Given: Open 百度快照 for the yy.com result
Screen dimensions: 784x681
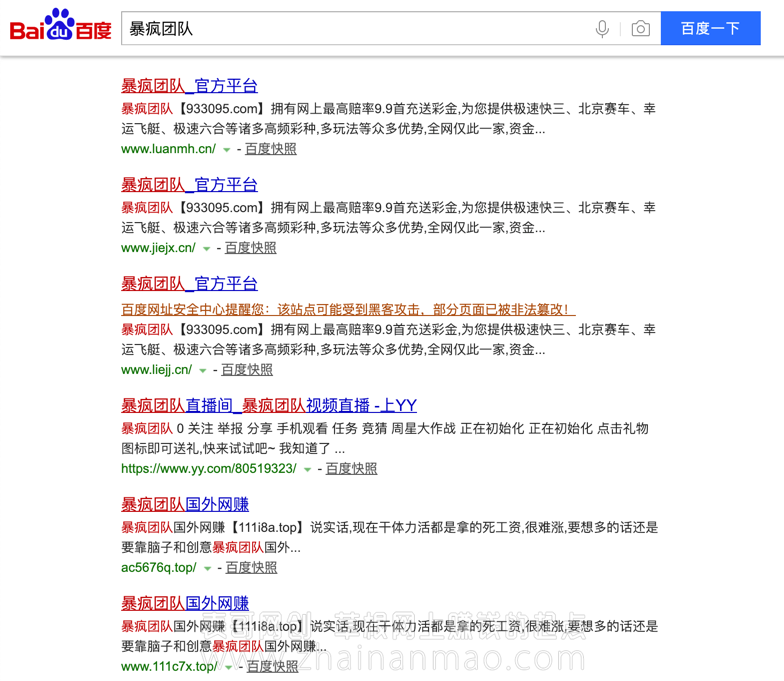Looking at the screenshot, I should (352, 469).
